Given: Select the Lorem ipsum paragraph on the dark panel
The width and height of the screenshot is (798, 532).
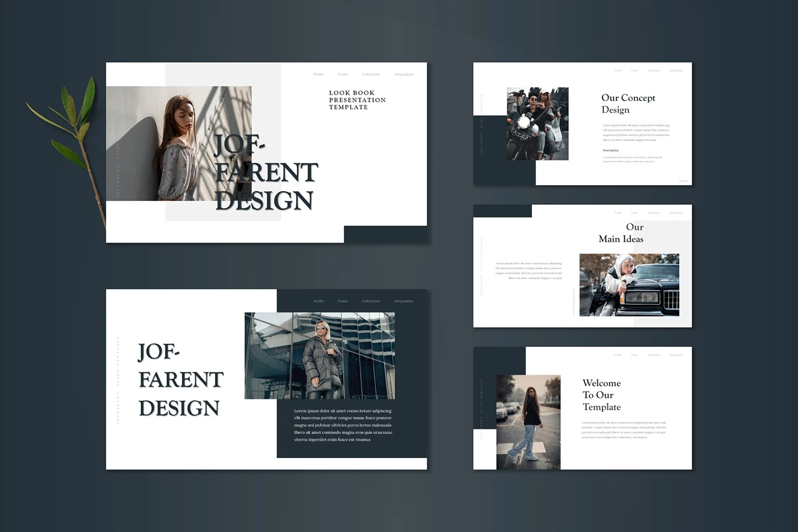Looking at the screenshot, I should (x=343, y=425).
